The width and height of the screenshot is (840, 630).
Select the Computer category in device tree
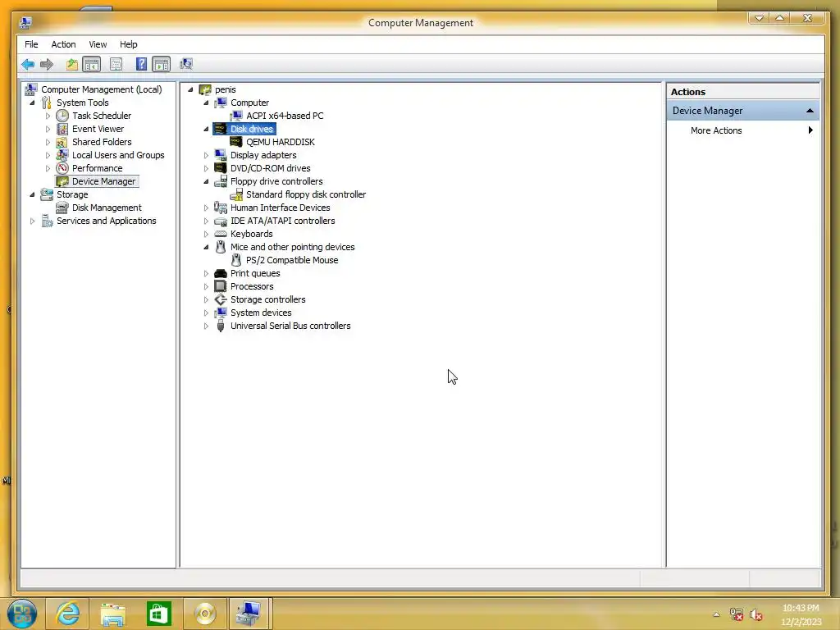pos(249,103)
